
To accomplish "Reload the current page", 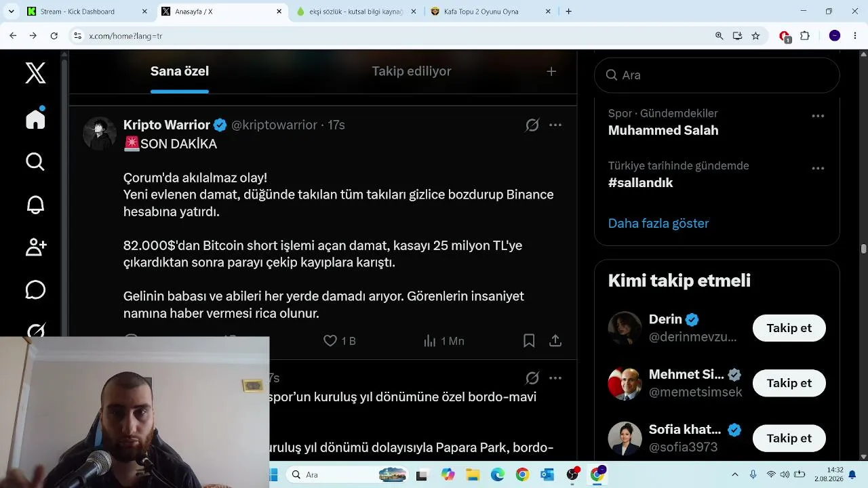I will click(x=54, y=35).
